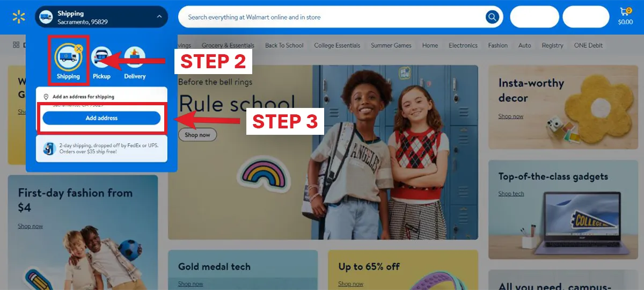Select the Delivery bag icon
Viewport: 644px width, 290px height.
[x=135, y=58]
